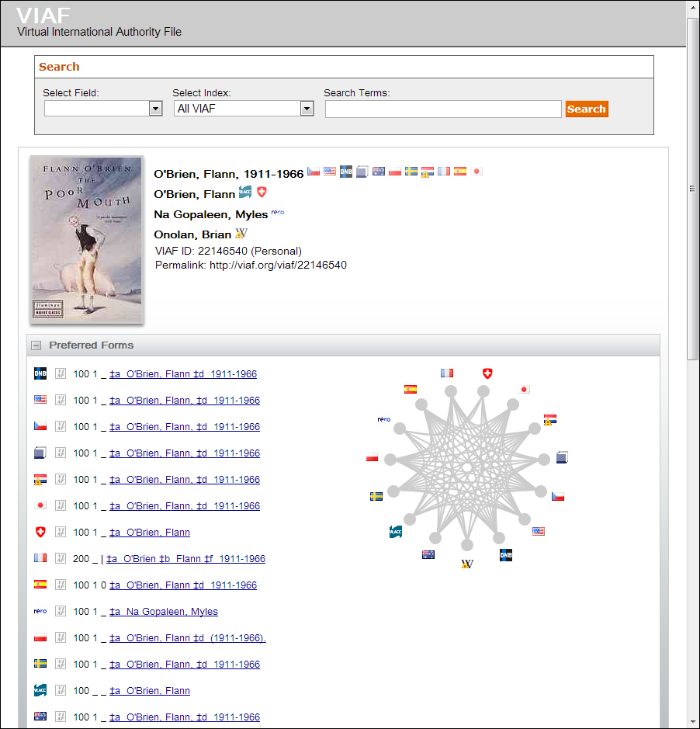Screen dimensions: 700x729
Task: Click the VLACC icon next to second O'Brien, Flann heading
Action: click(245, 193)
